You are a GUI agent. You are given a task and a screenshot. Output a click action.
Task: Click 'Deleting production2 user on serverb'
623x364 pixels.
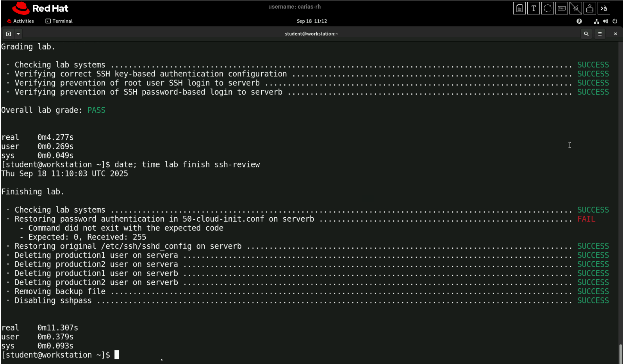tap(96, 282)
